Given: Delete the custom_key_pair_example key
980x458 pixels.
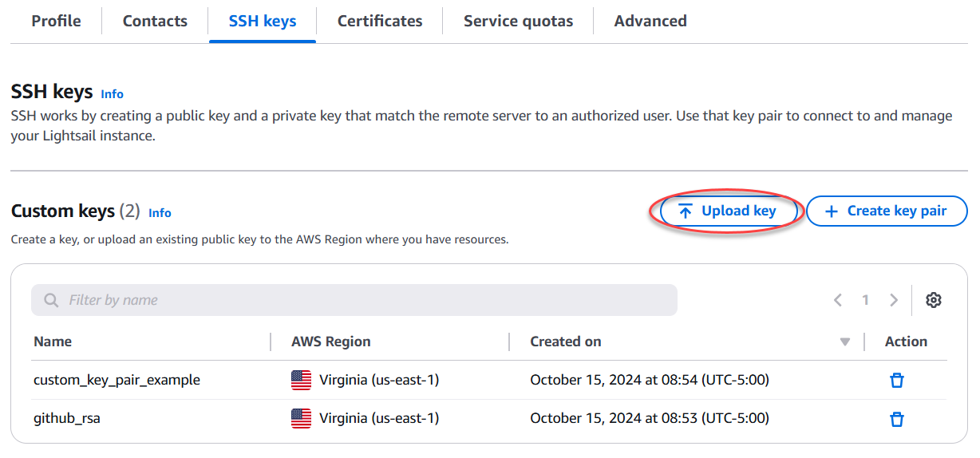Looking at the screenshot, I should click(897, 381).
